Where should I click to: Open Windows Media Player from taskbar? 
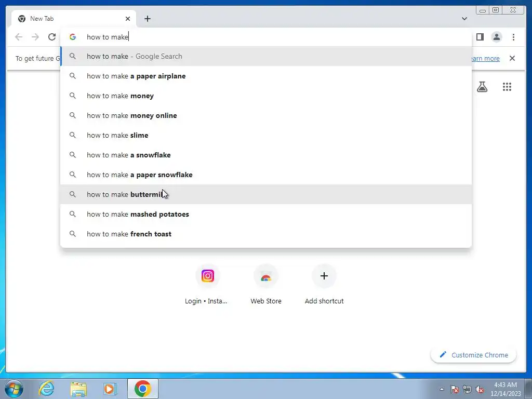click(x=110, y=389)
